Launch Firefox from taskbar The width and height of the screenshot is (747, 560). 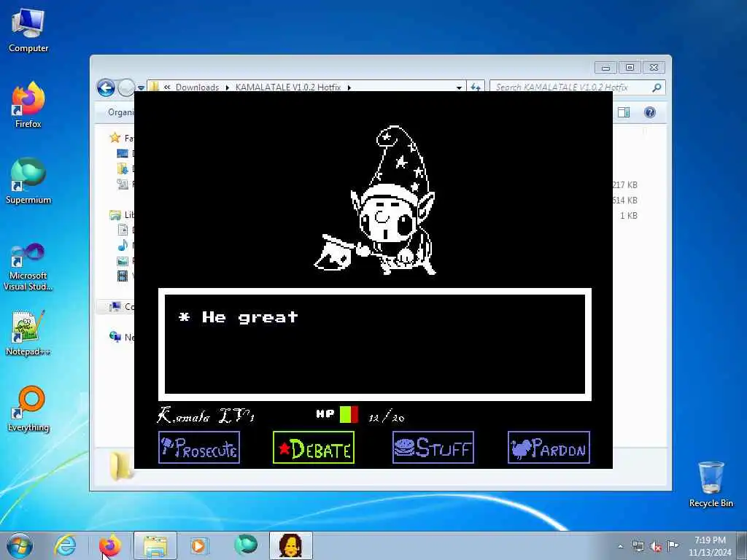[x=110, y=545]
